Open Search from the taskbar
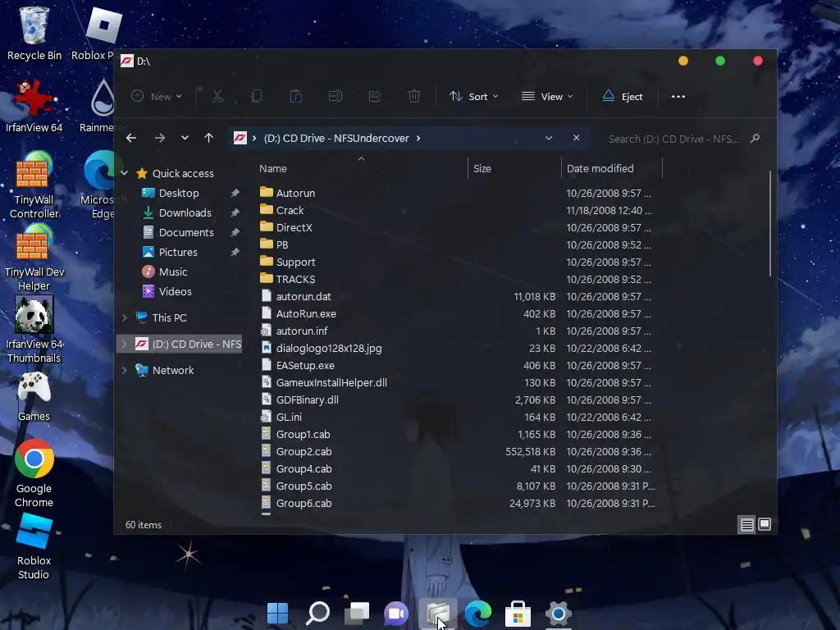Image resolution: width=840 pixels, height=630 pixels. 317,613
